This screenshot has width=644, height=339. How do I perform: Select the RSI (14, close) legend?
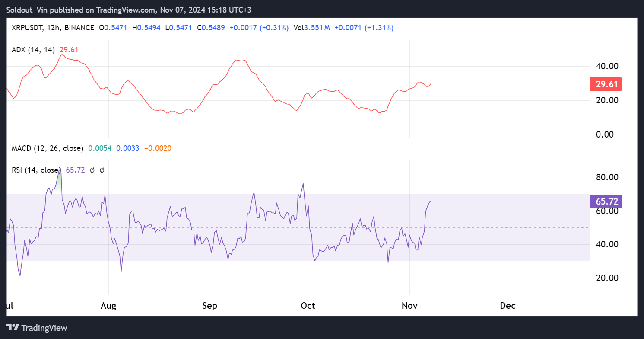36,170
